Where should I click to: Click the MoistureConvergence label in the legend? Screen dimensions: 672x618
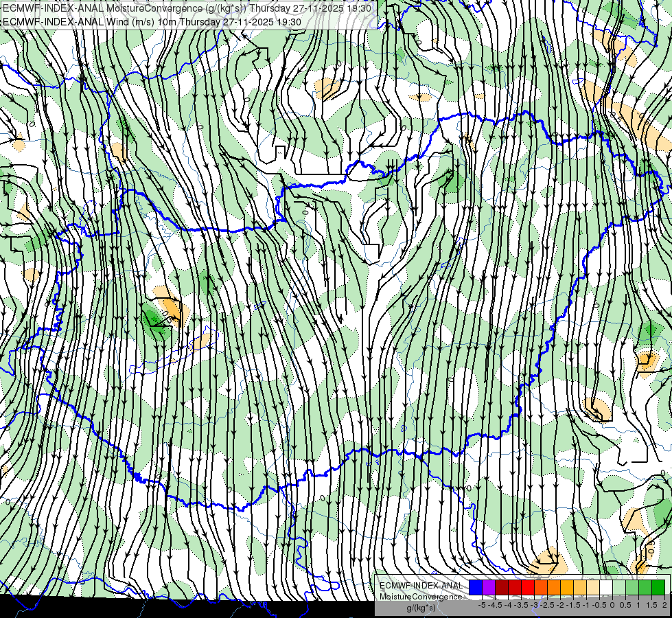[421, 597]
